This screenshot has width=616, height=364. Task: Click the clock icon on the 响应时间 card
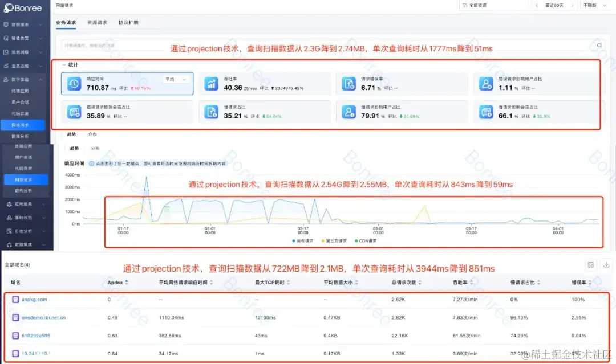click(x=75, y=83)
